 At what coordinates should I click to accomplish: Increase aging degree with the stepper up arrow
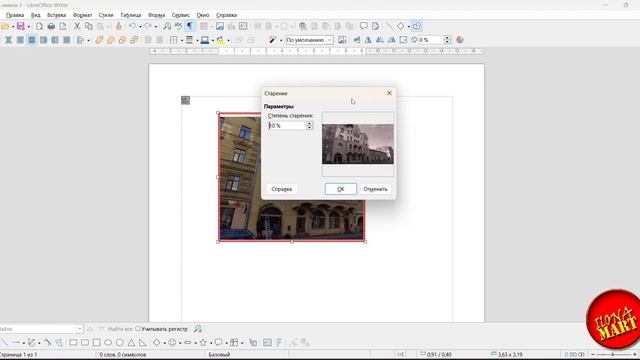[x=309, y=123]
